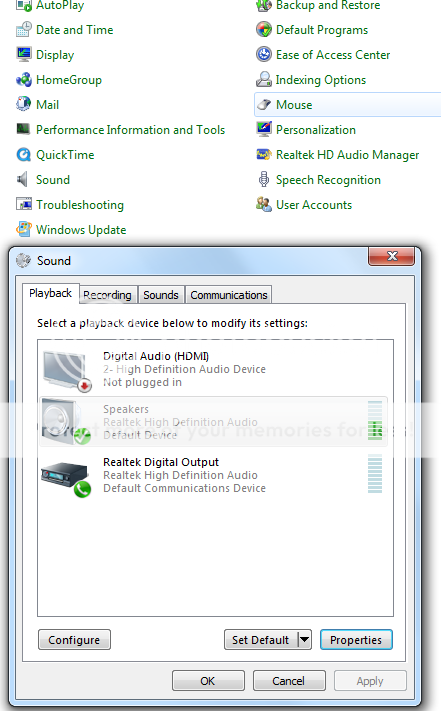Screen dimensions: 441x711
Task: Switch to the Communications tab
Action: [x=229, y=295]
